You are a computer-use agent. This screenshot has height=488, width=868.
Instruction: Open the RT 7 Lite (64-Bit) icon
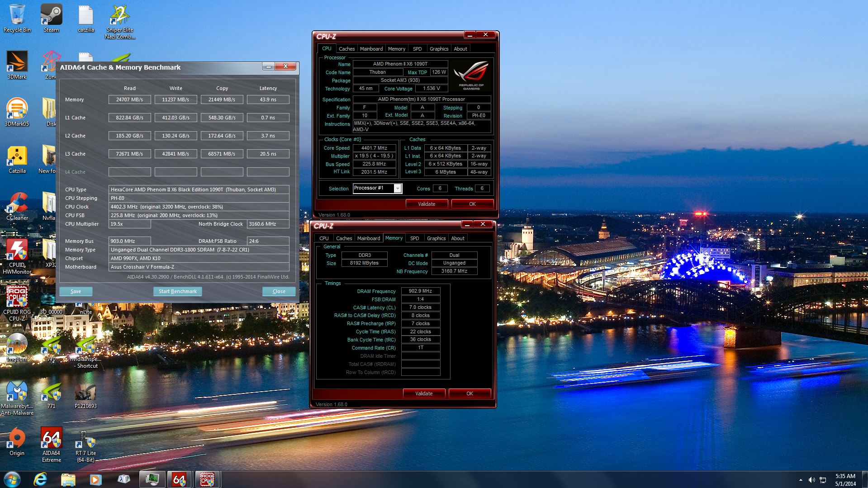(x=85, y=445)
